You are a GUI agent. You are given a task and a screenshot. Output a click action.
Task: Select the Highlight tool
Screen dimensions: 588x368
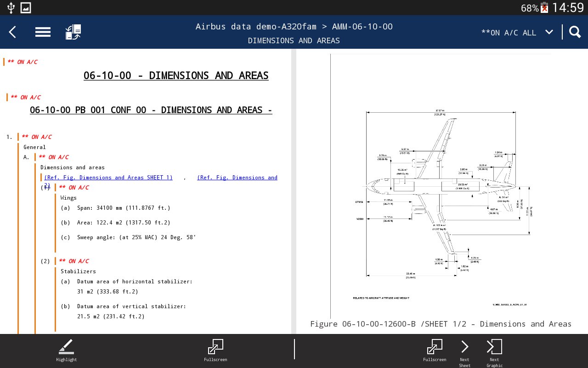click(67, 350)
